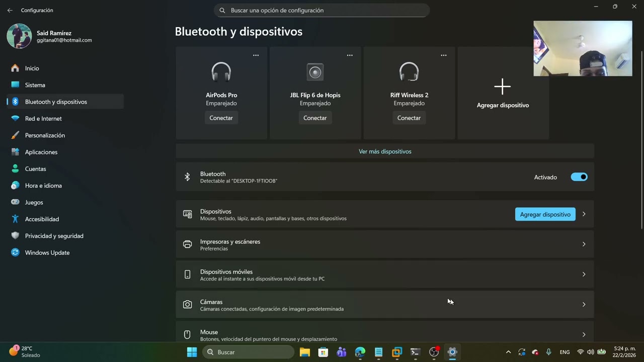
Task: Open File Explorer from taskbar
Action: (x=304, y=352)
